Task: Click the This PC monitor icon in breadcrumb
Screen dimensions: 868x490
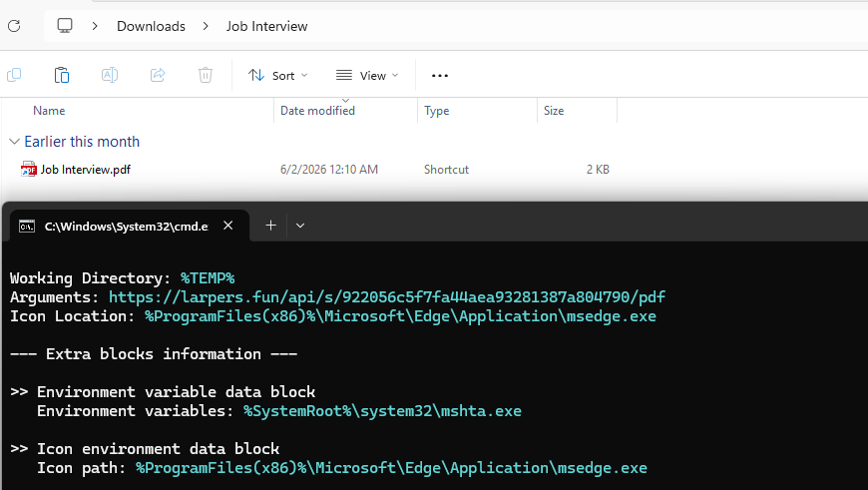Action: coord(65,26)
